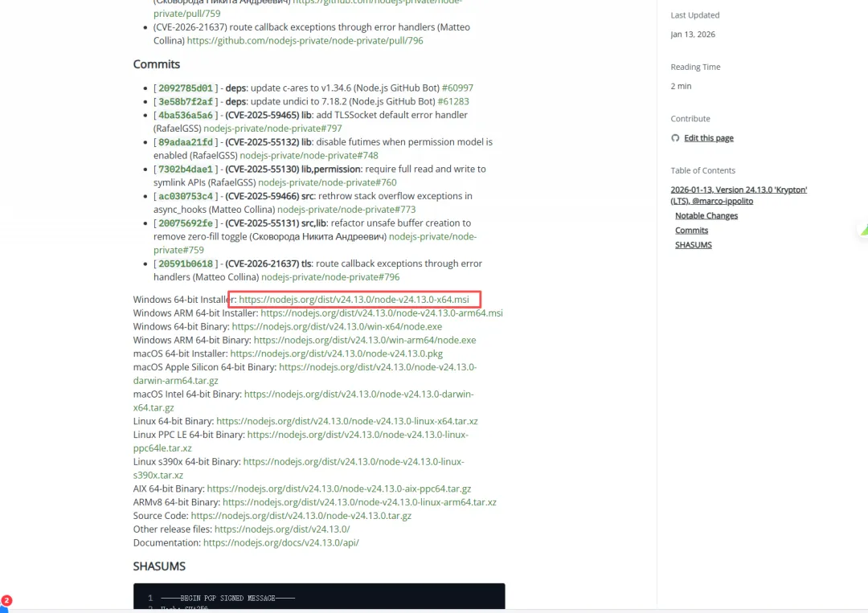Open the Windows ARM 64-bit Installer arm64.msi link
Screen dimensions: 868x613
[382, 313]
